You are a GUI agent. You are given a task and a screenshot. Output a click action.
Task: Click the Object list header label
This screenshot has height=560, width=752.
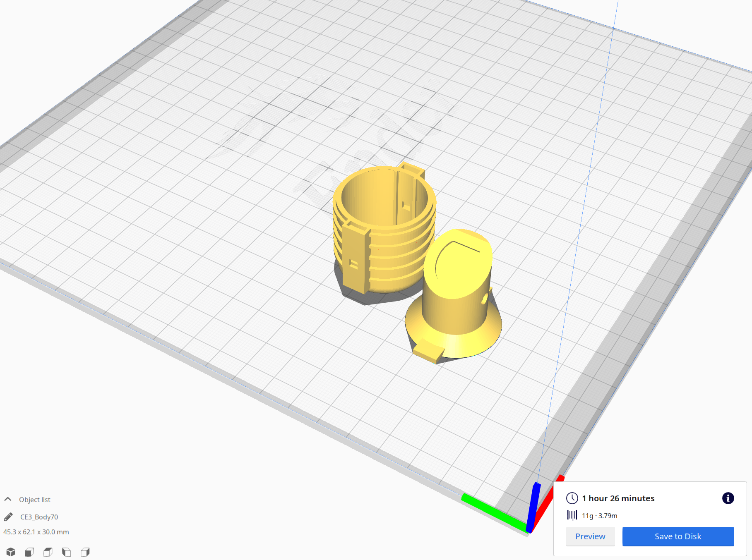click(34, 499)
